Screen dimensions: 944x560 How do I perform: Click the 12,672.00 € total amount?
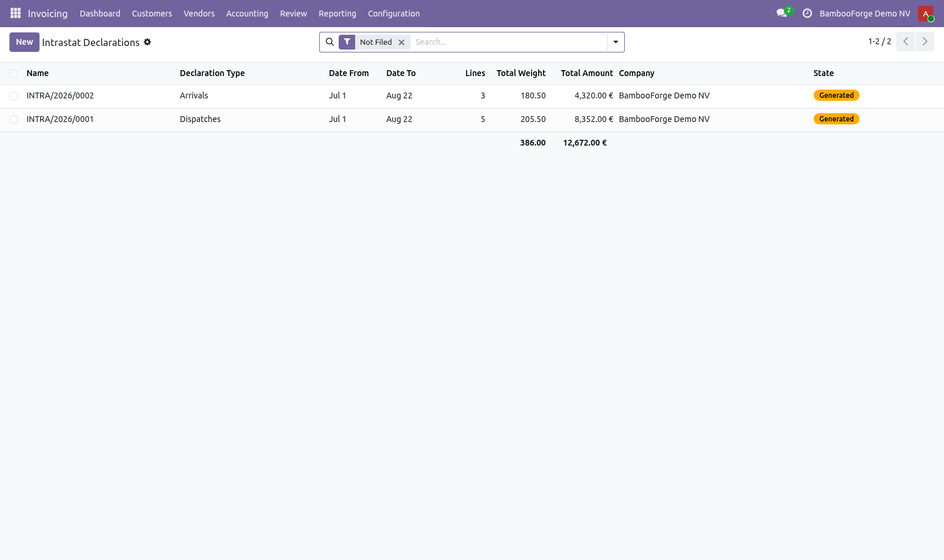pyautogui.click(x=585, y=143)
